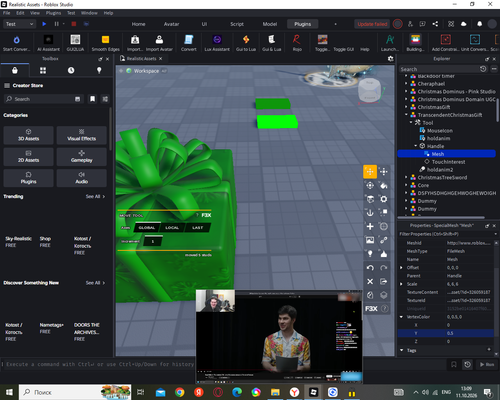500x400 pixels.
Task: Click See All next to Trending
Action: (95, 196)
